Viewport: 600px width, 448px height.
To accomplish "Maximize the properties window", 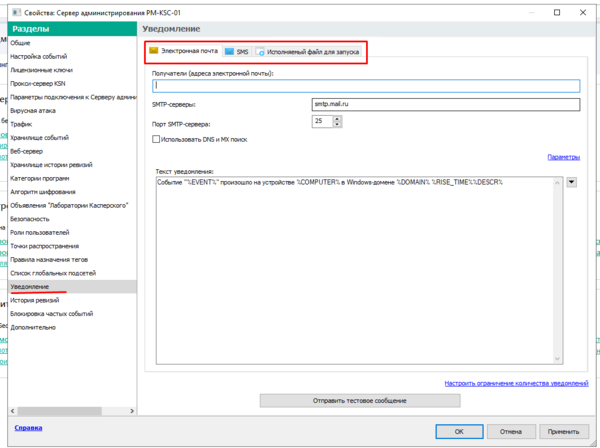I will (x=557, y=13).
